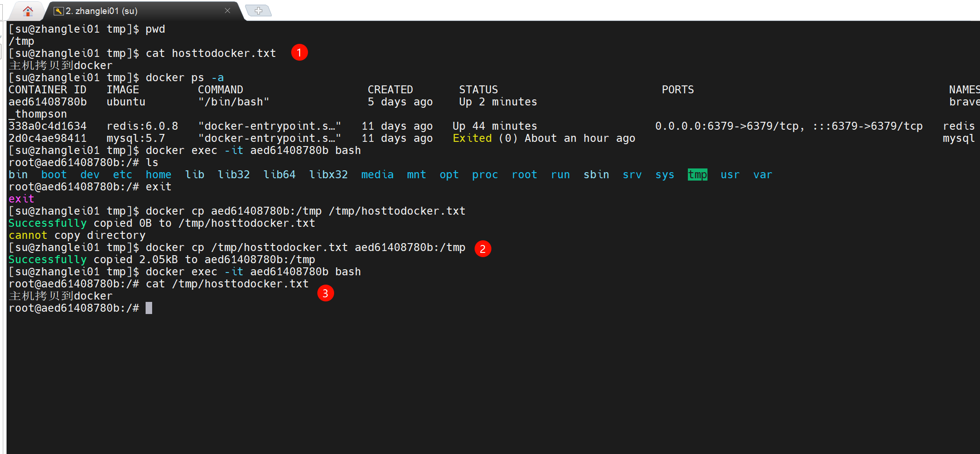The height and width of the screenshot is (454, 980).
Task: Click the yellow key icon on the session tab
Action: tap(58, 10)
